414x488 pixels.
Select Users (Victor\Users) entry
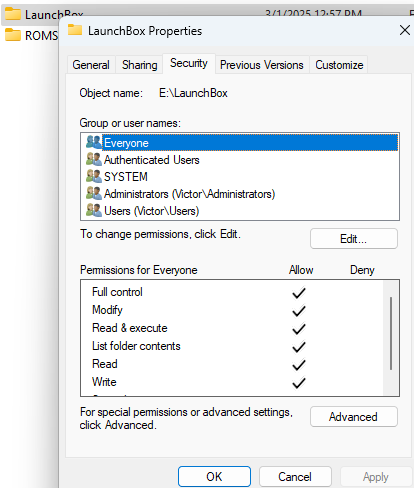click(151, 211)
